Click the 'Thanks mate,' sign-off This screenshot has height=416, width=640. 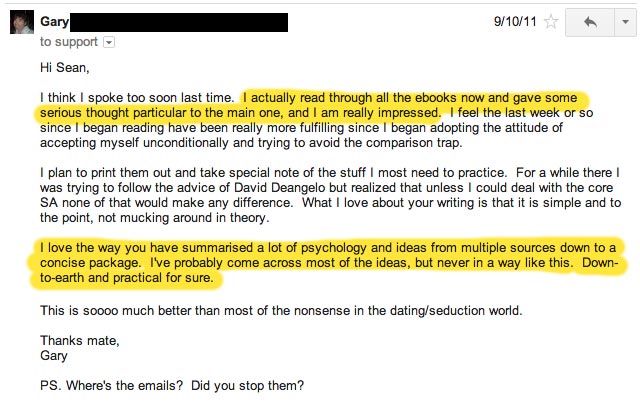pos(80,340)
